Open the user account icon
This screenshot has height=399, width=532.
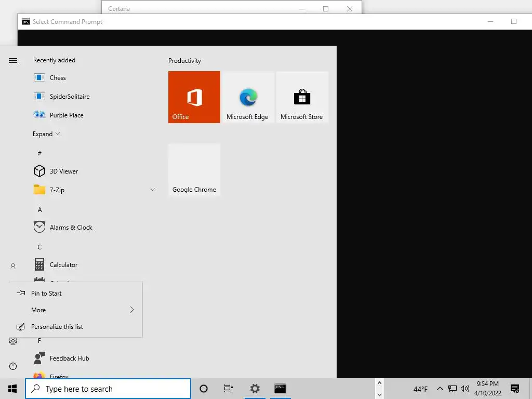[13, 266]
